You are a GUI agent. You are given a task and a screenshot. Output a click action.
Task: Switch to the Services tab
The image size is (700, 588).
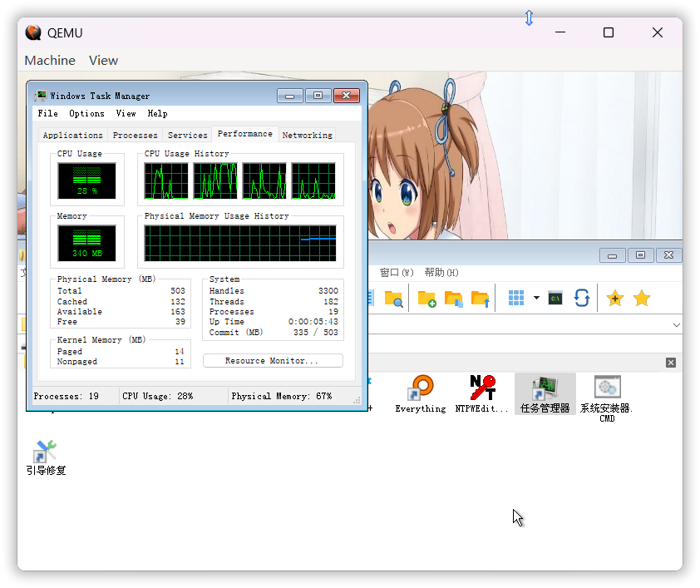(x=188, y=135)
